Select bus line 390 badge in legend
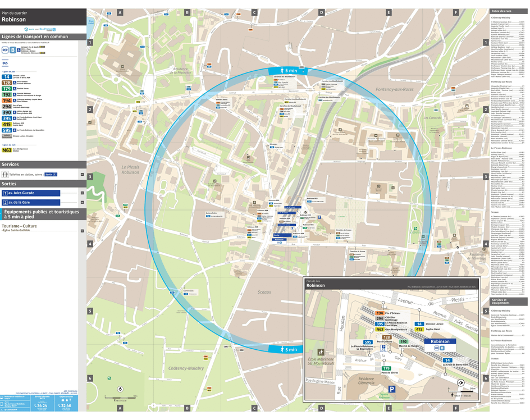Image resolution: width=530 pixels, height=420 pixels. pyautogui.click(x=7, y=112)
